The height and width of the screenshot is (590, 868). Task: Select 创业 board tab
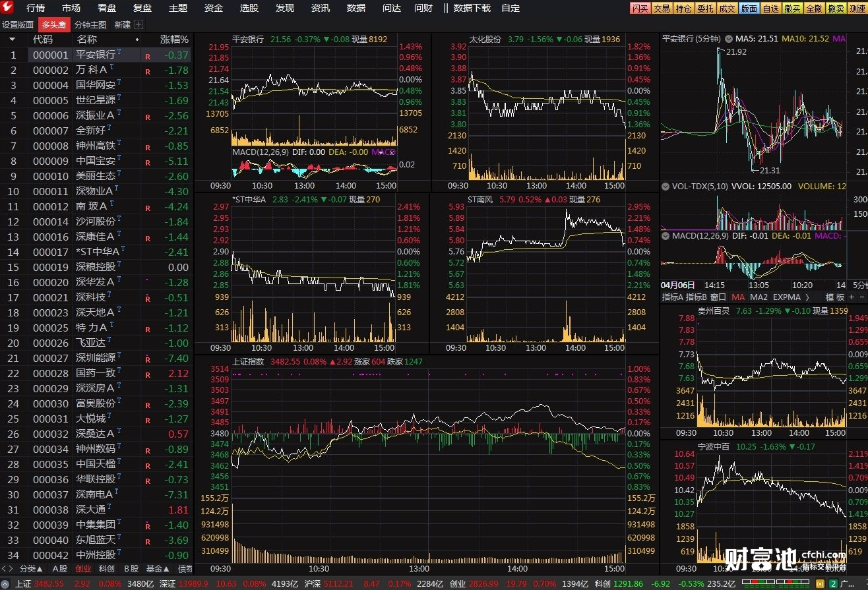[x=84, y=568]
